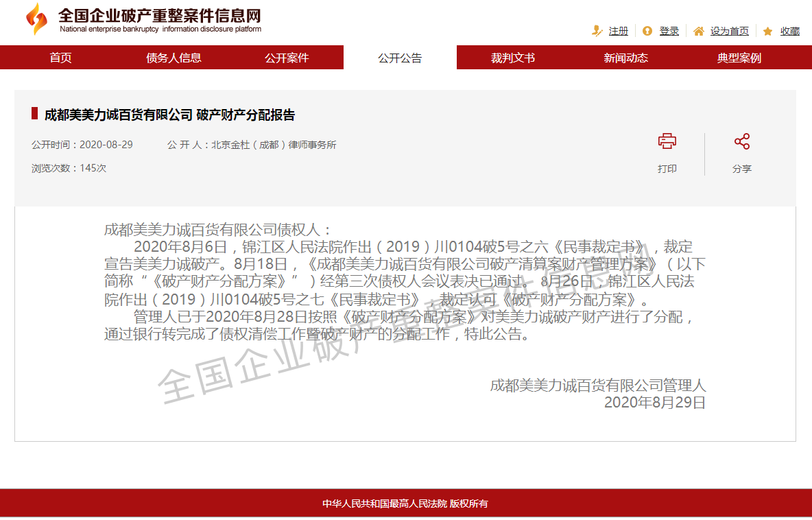Switch to the 公开案件 tab
Viewport: 812px width, 520px height.
(287, 58)
